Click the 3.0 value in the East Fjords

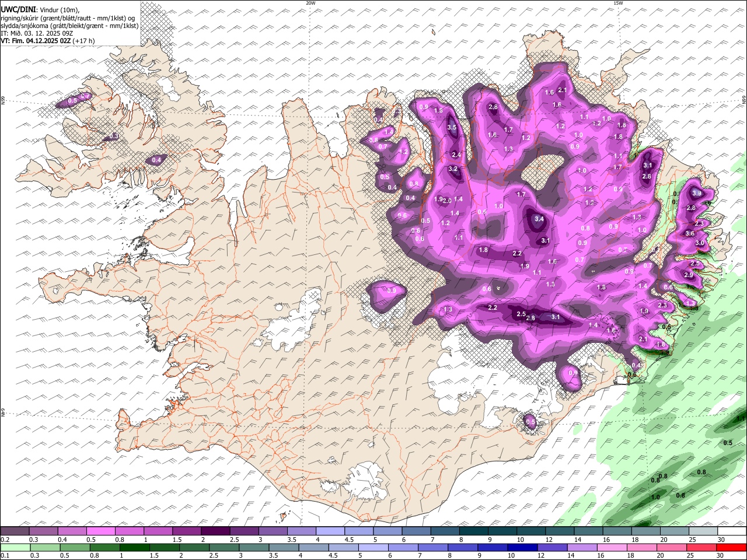coord(700,243)
